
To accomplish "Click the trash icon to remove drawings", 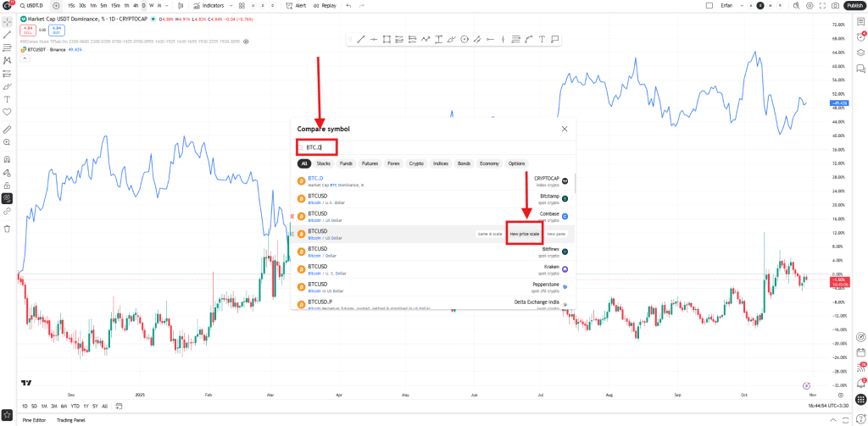I will pyautogui.click(x=7, y=229).
